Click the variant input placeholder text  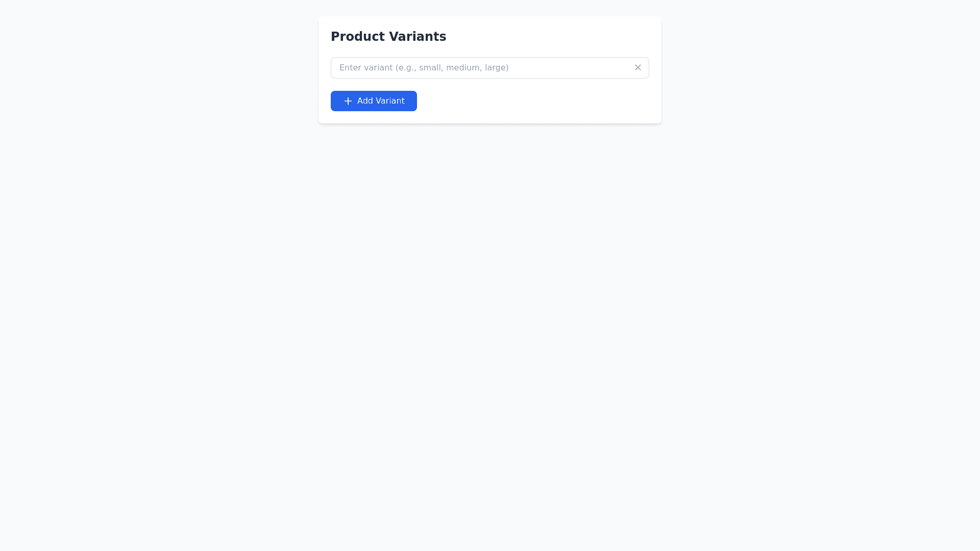point(424,68)
